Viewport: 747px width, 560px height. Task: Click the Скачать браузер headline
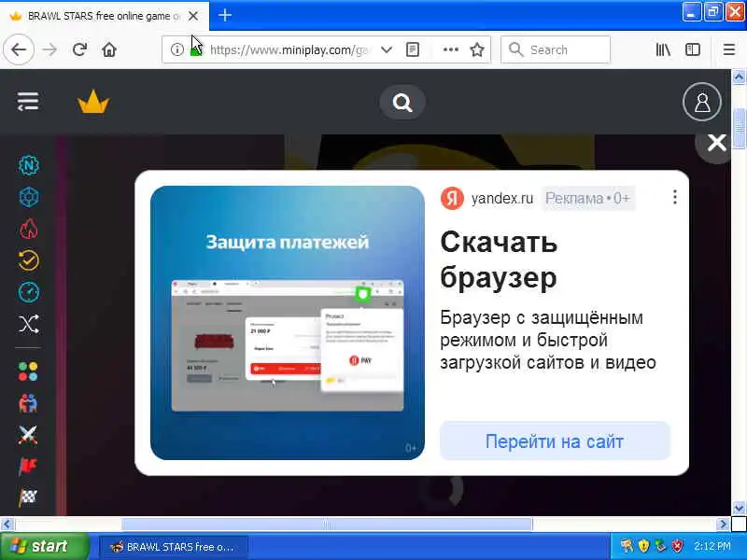point(499,259)
